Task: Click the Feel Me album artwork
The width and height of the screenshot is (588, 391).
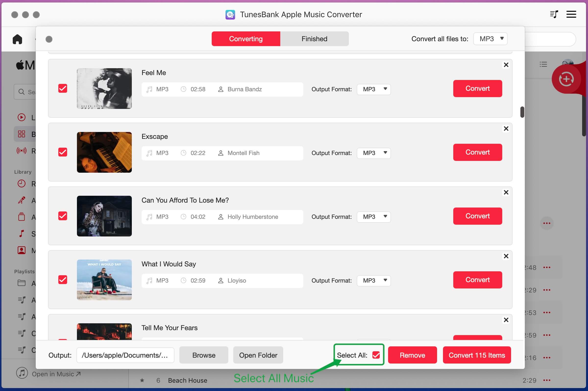Action: pyautogui.click(x=104, y=89)
